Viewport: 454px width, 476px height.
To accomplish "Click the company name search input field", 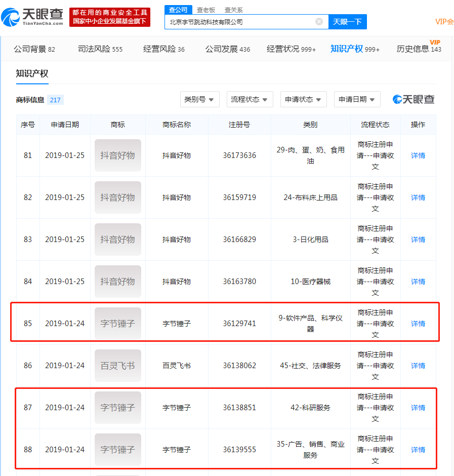I will coord(243,21).
